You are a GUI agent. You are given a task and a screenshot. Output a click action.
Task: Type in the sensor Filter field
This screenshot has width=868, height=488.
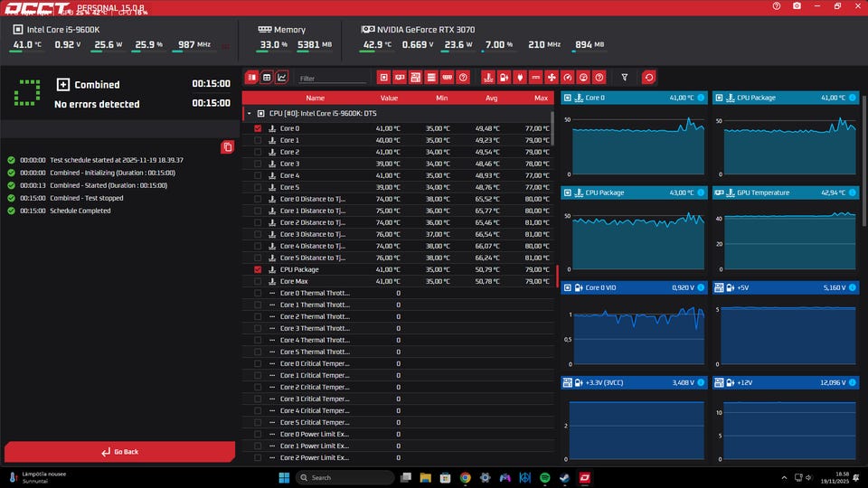[x=332, y=79]
